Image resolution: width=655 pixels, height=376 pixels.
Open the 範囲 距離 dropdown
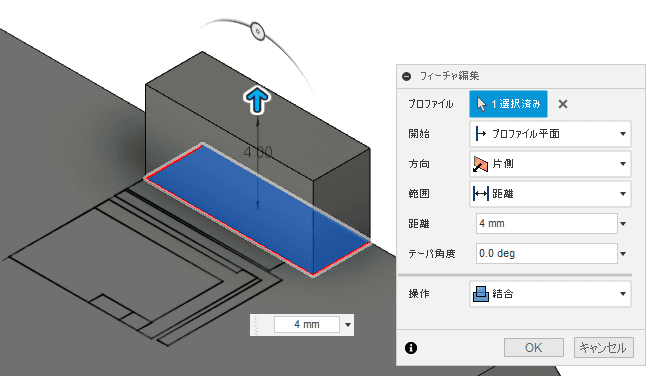click(x=550, y=194)
